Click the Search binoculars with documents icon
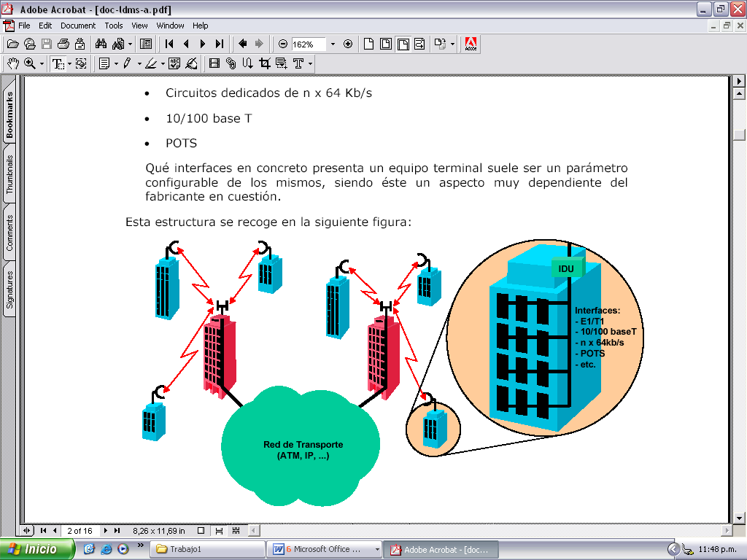The height and width of the screenshot is (560, 747). 118,44
